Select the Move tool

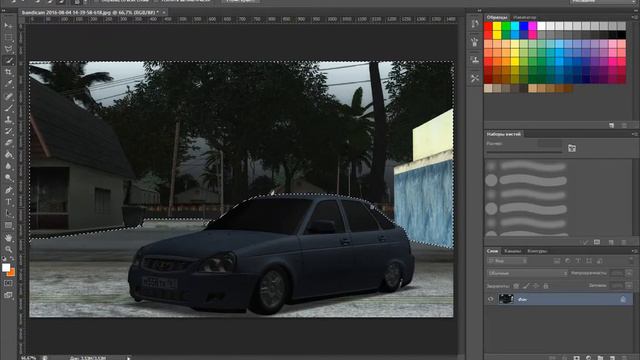(8, 25)
